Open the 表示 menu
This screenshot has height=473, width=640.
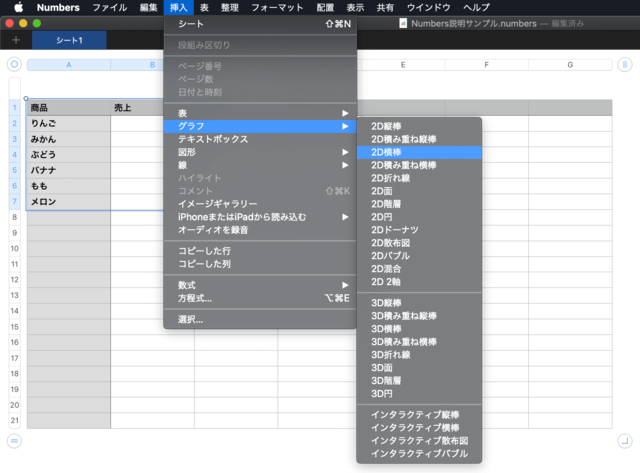pos(355,7)
